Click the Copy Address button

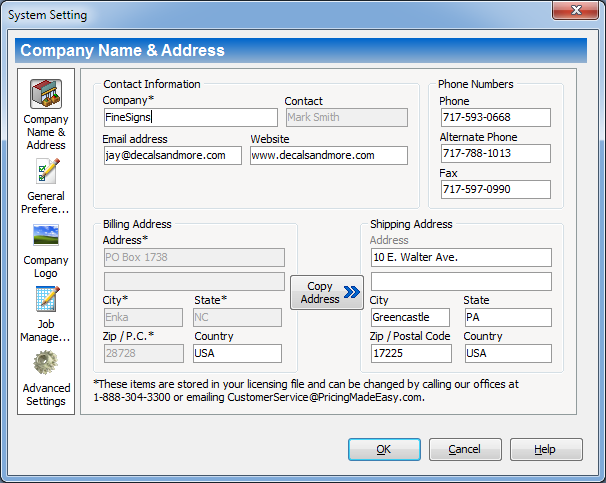click(x=327, y=293)
